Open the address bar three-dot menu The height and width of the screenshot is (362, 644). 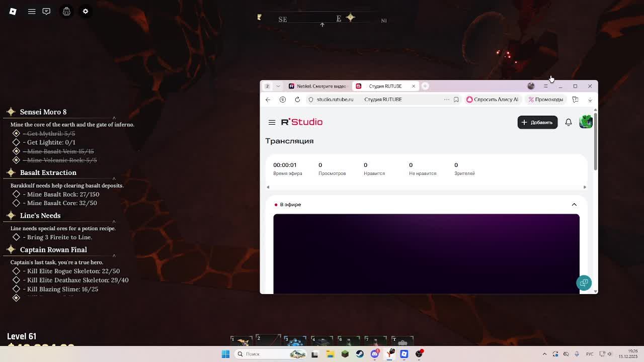click(446, 100)
